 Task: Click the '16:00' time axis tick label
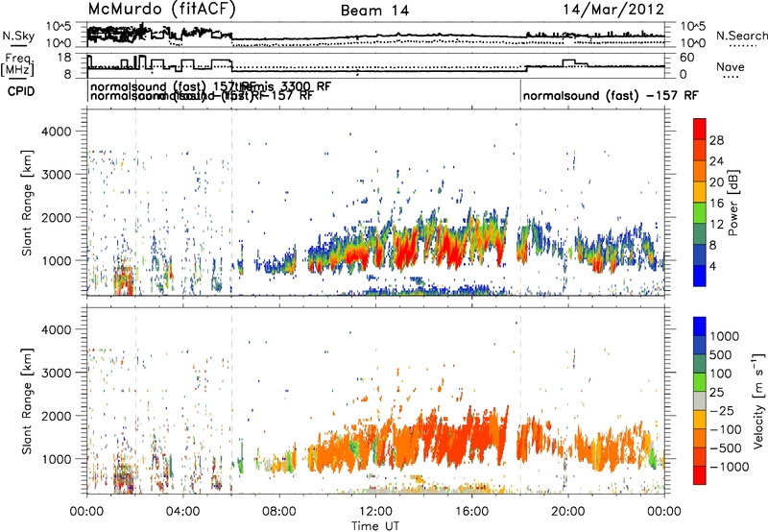point(471,512)
